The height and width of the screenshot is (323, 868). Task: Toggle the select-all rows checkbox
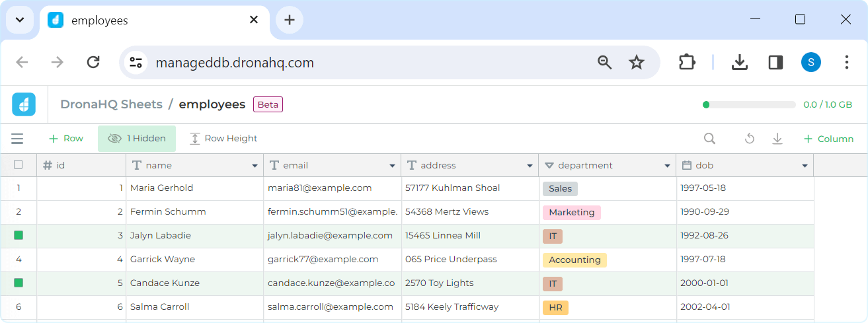click(x=19, y=165)
